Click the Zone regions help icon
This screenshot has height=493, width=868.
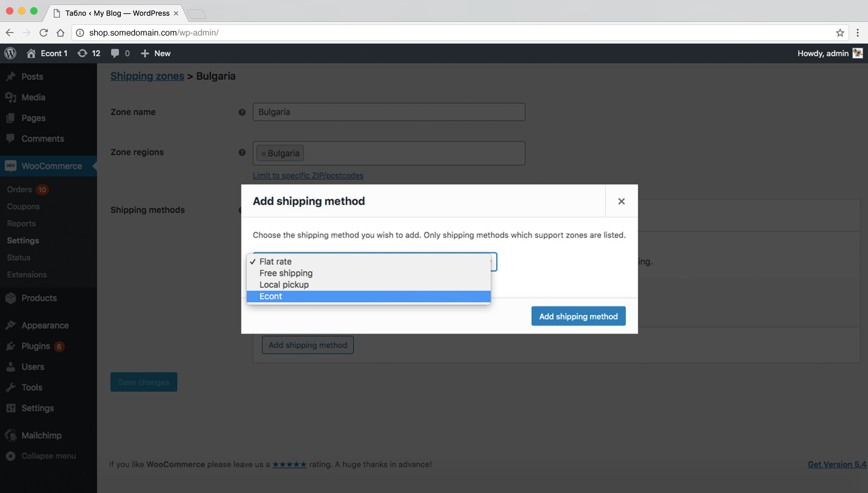pyautogui.click(x=242, y=152)
